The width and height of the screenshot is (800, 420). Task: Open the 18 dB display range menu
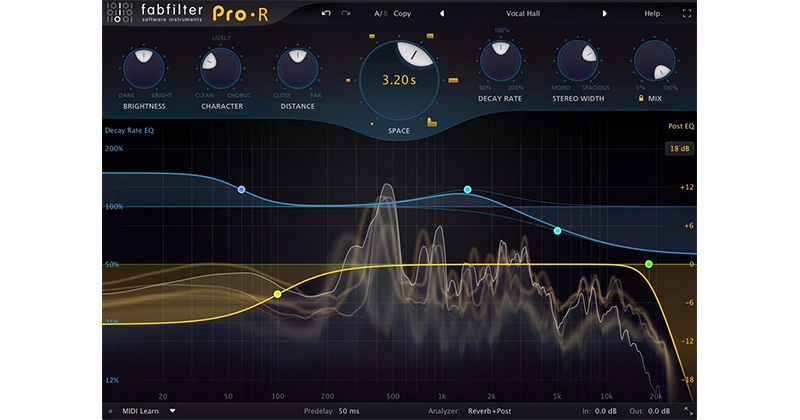(x=680, y=149)
